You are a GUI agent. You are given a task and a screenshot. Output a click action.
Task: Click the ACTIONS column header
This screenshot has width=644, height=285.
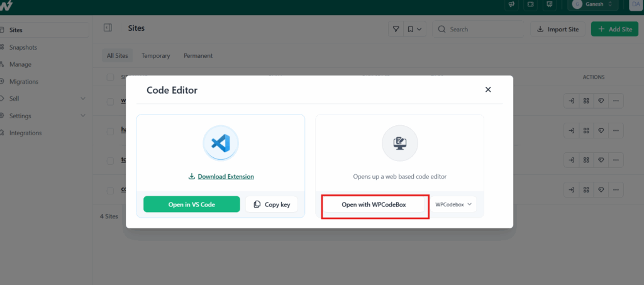594,77
